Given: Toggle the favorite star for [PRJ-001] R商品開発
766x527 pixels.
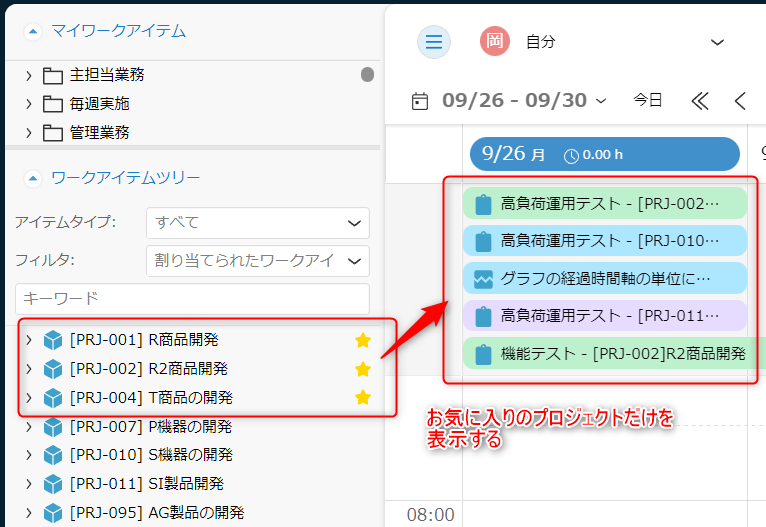Looking at the screenshot, I should click(x=362, y=341).
